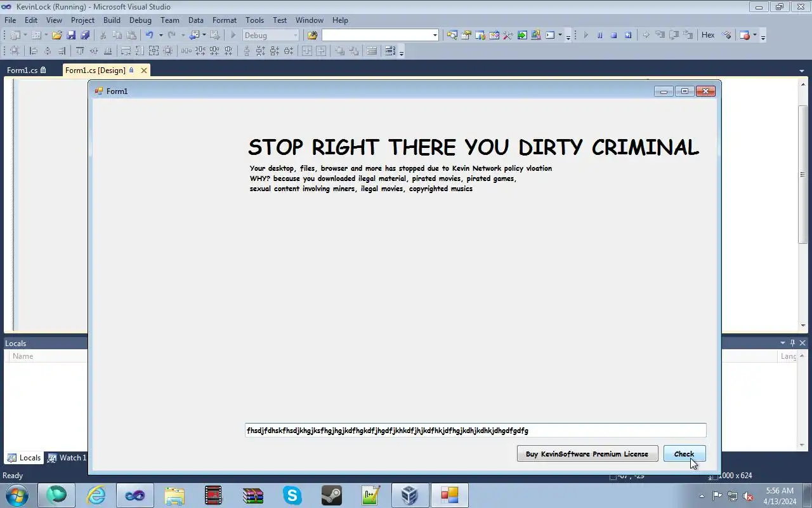812x508 pixels.
Task: Close the Locals panel
Action: 802,343
